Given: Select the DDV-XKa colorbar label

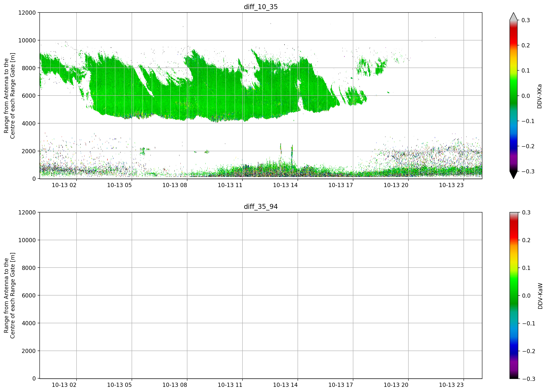Looking at the screenshot, I should coord(539,96).
